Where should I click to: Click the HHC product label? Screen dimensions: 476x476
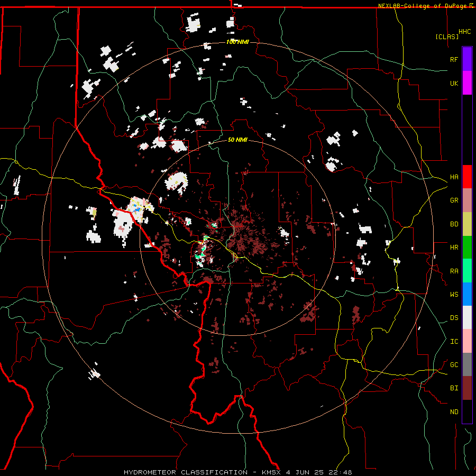click(464, 32)
